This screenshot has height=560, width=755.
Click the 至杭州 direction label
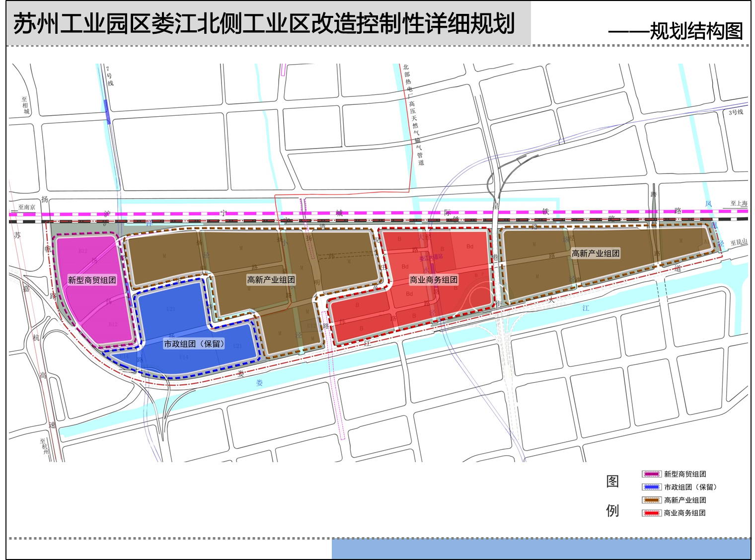click(x=44, y=447)
